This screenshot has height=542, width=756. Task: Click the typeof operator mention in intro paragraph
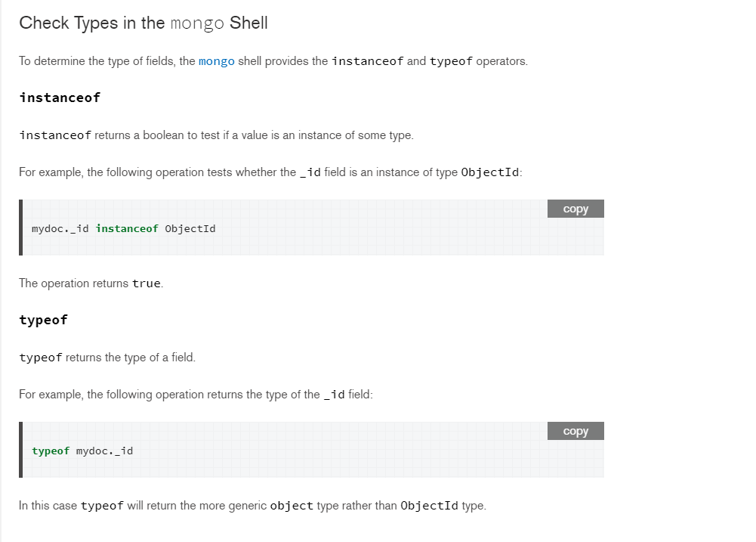pyautogui.click(x=451, y=61)
